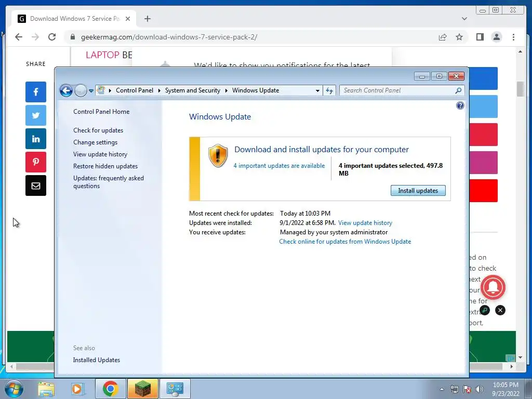Click Chrome share this page icon
Screen dimensions: 532x399
[443, 37]
